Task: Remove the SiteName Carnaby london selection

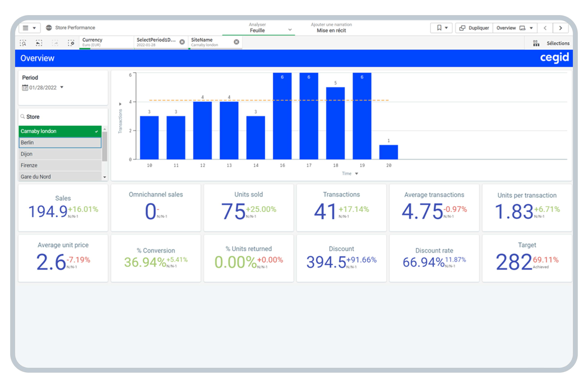Action: click(236, 42)
